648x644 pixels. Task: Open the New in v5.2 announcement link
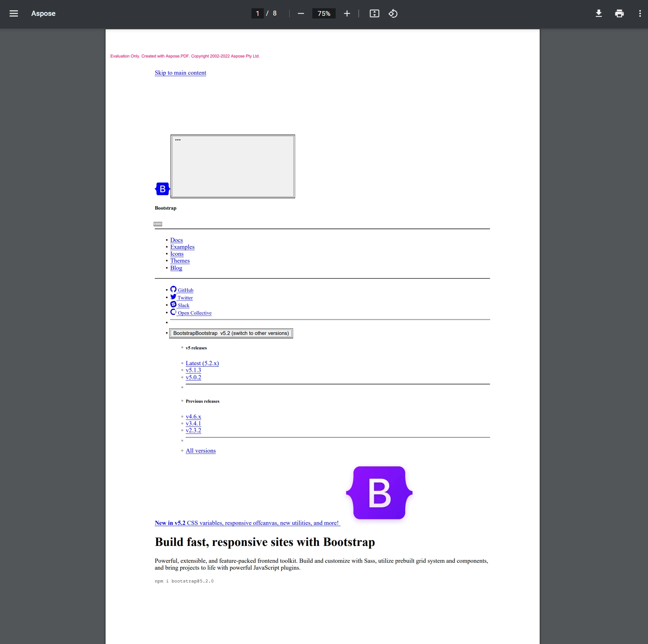pyautogui.click(x=247, y=523)
